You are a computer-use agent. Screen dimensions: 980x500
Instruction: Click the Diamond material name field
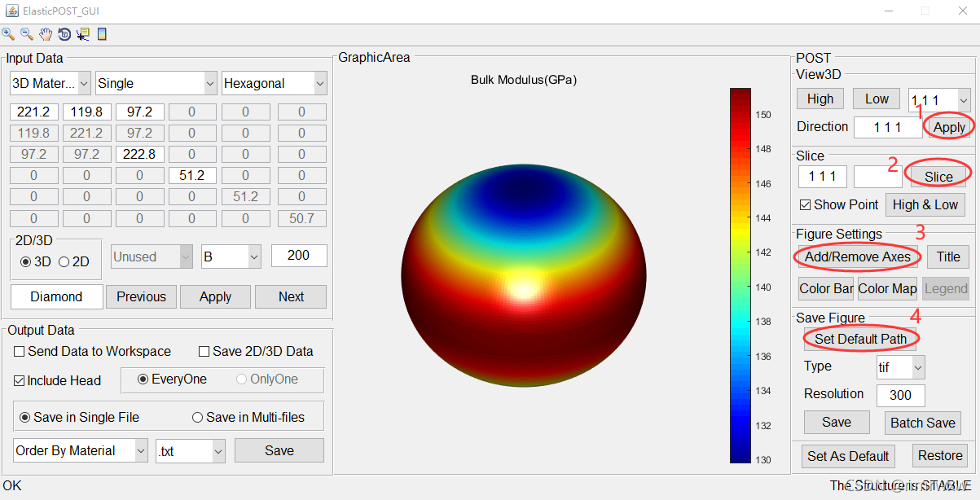tap(56, 297)
